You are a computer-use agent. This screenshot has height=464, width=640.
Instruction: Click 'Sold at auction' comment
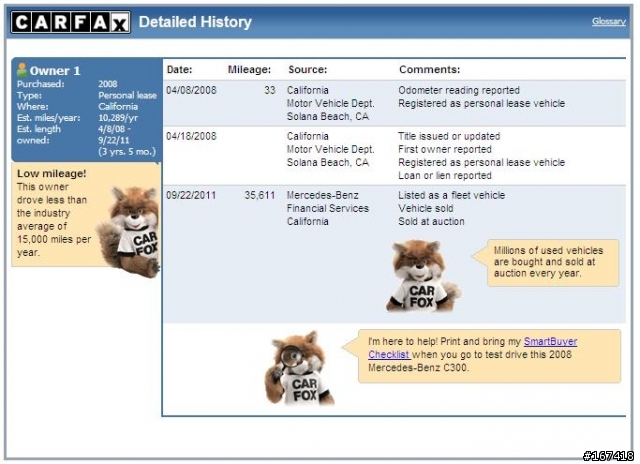pos(431,221)
